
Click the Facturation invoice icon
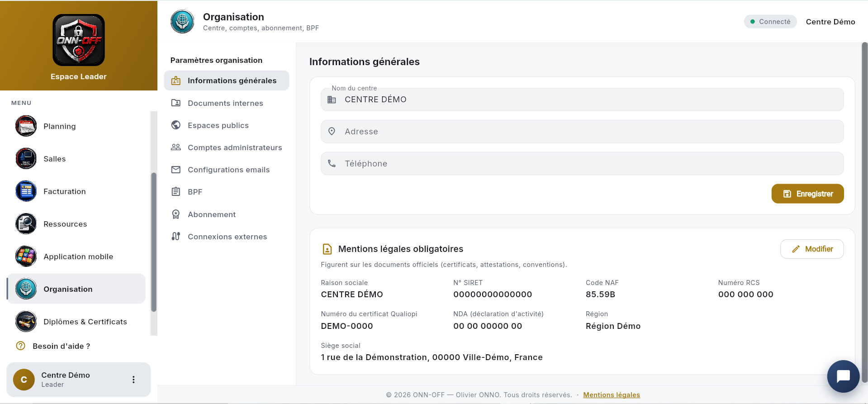26,191
